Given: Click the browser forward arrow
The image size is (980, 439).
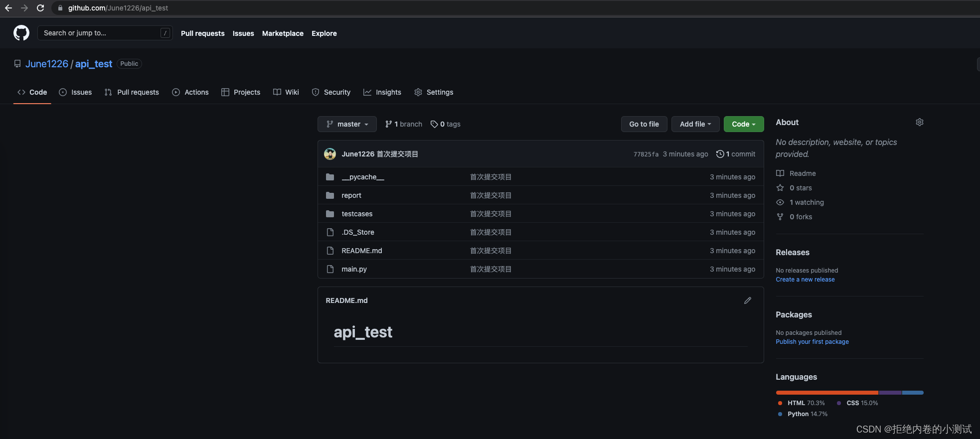Looking at the screenshot, I should coord(24,8).
